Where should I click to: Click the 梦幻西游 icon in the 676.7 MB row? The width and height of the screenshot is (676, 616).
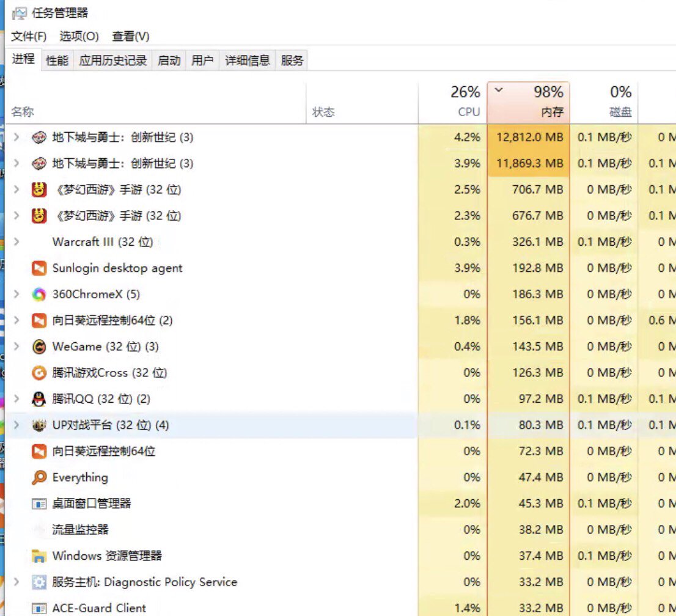(39, 216)
